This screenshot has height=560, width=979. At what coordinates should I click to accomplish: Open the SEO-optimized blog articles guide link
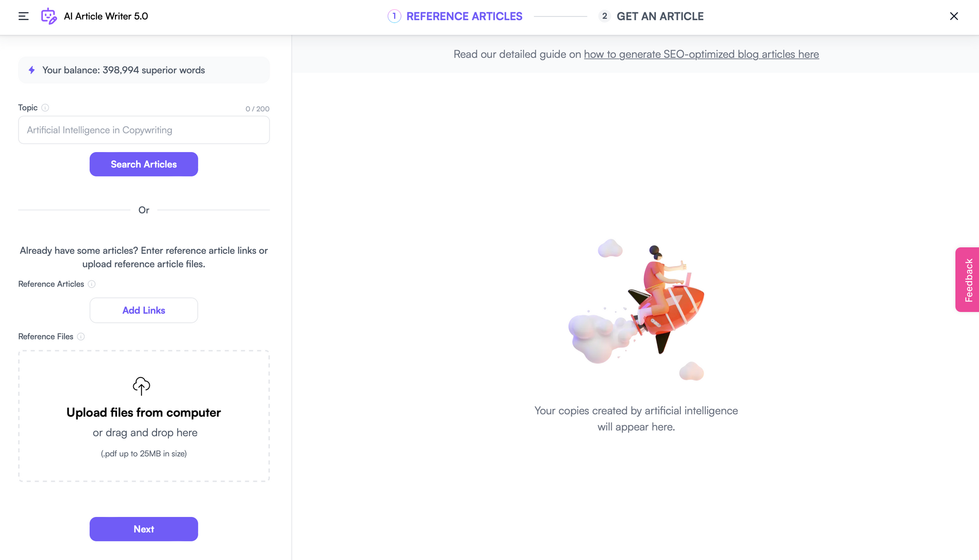[x=701, y=54]
